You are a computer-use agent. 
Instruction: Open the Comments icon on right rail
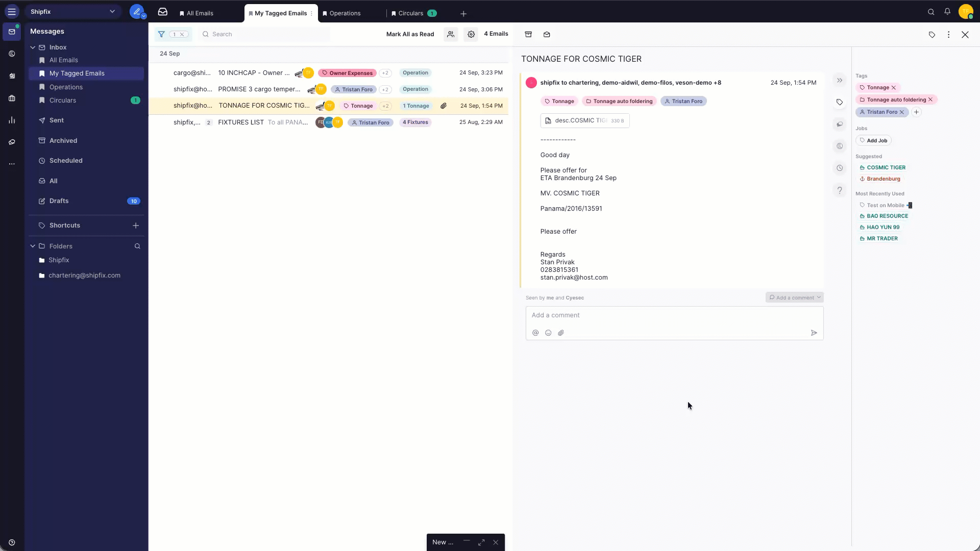pos(840,124)
